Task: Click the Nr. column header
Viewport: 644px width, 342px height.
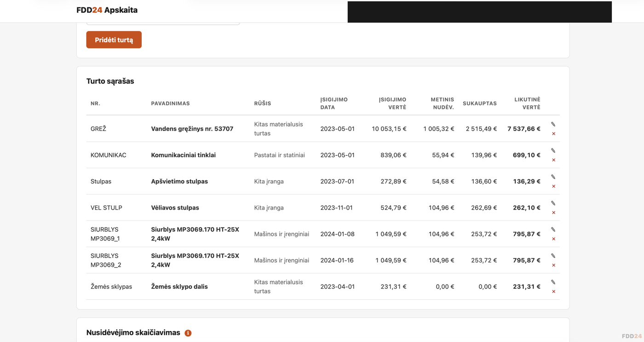Action: (x=95, y=103)
